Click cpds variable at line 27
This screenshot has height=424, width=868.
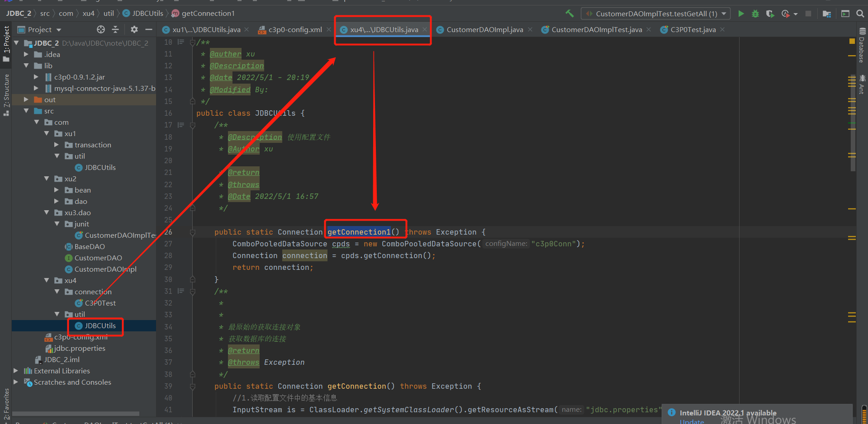tap(341, 244)
